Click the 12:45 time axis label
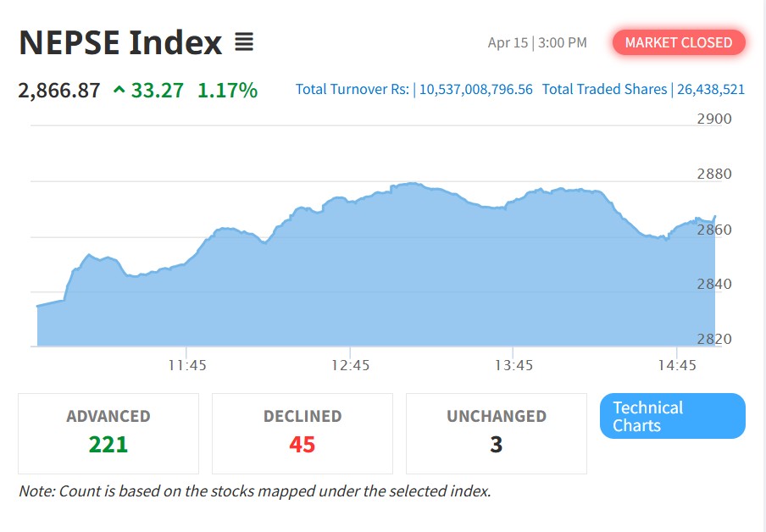This screenshot has width=766, height=532. (x=351, y=365)
